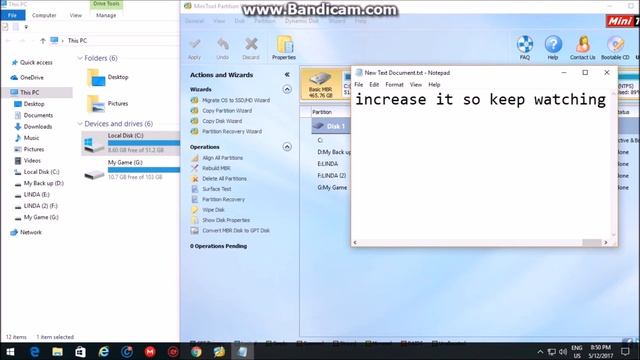Select Rebuild MBR operation
This screenshot has height=360, width=640.
coord(211,168)
